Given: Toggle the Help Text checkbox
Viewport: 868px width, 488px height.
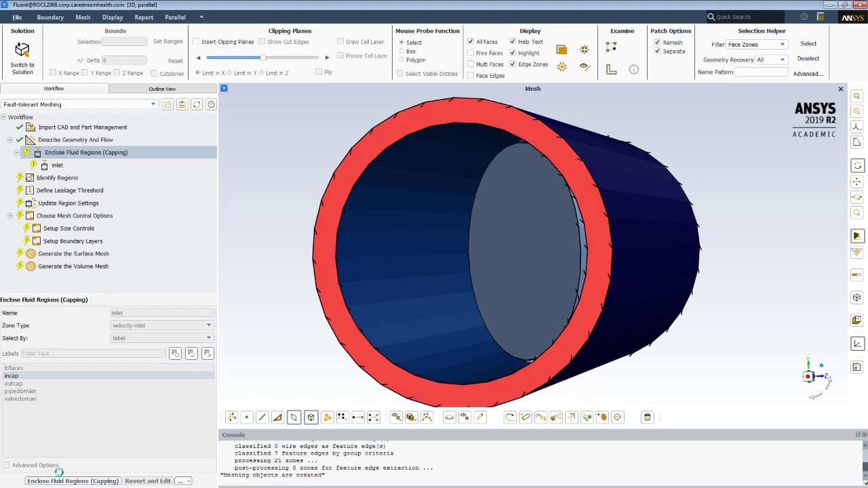Looking at the screenshot, I should tap(513, 42).
